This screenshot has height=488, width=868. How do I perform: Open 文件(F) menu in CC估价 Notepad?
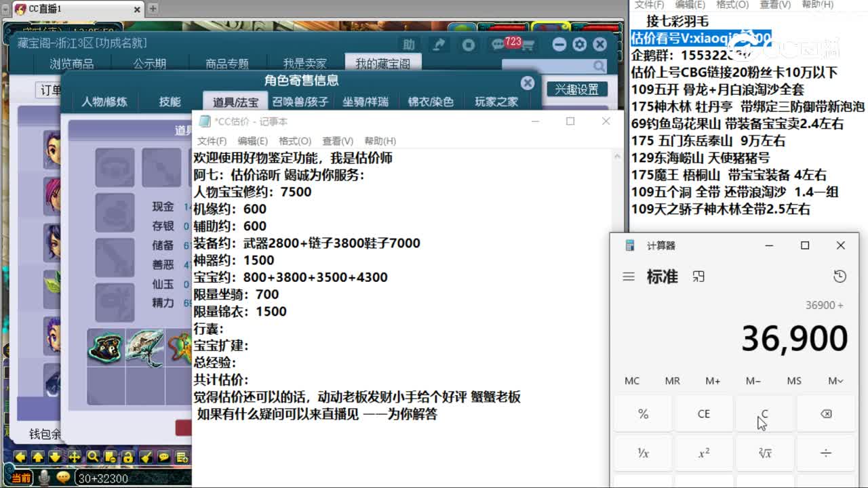(x=212, y=141)
